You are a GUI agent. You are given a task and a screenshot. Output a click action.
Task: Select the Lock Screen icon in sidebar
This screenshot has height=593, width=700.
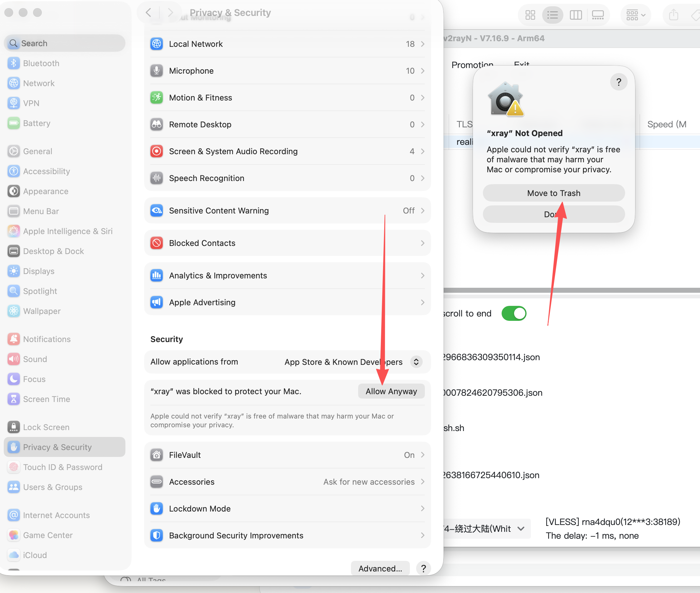[x=14, y=427]
